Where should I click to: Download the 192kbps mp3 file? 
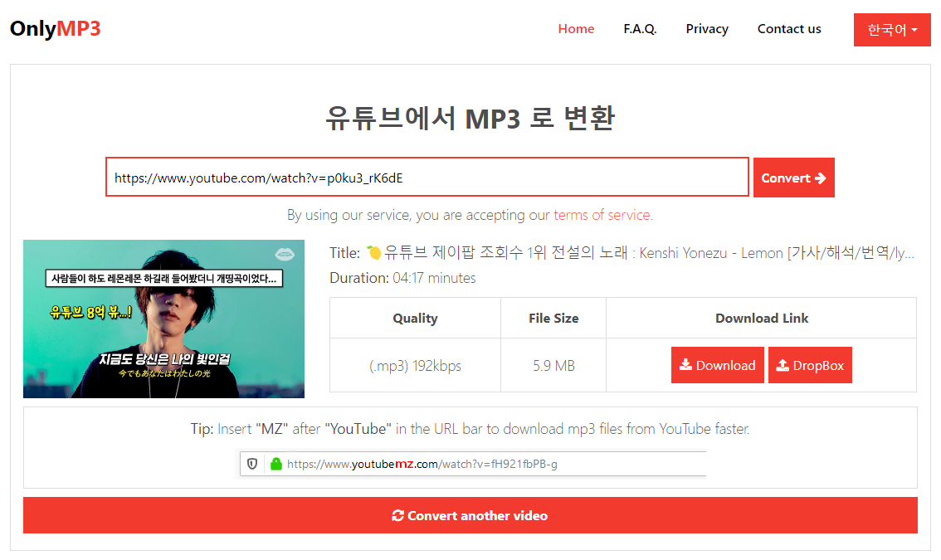coord(717,365)
